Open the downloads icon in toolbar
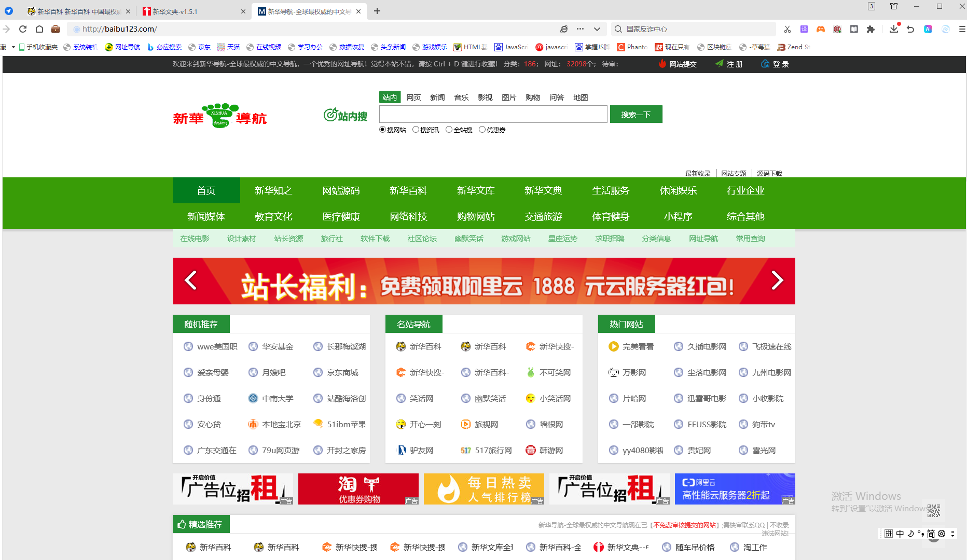The width and height of the screenshot is (967, 560). tap(894, 29)
